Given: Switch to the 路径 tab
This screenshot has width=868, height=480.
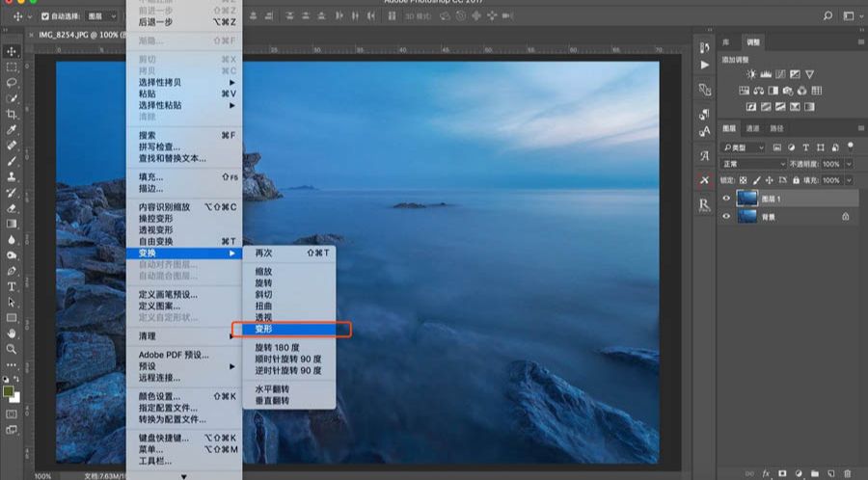Looking at the screenshot, I should pos(776,128).
